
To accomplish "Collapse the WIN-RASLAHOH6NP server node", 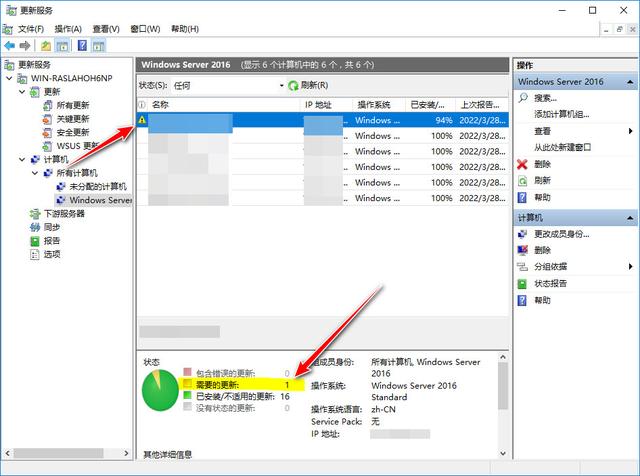I will [x=9, y=78].
